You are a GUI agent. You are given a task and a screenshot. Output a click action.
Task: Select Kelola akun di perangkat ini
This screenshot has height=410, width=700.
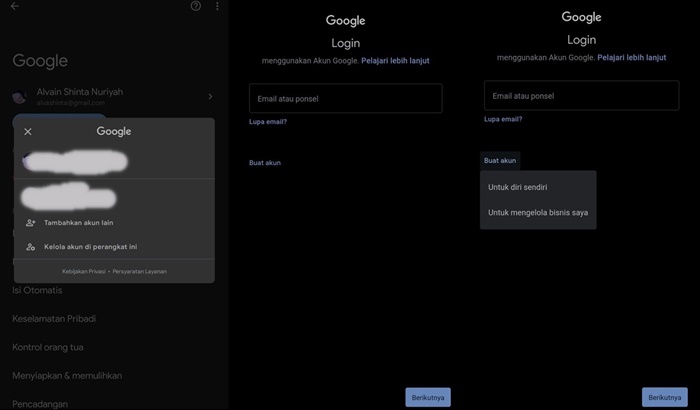click(91, 247)
